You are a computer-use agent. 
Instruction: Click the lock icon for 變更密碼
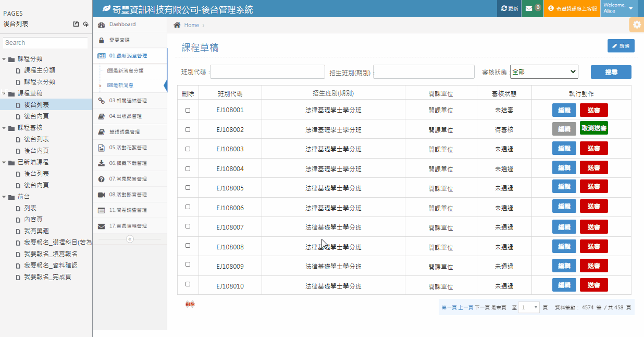(102, 40)
